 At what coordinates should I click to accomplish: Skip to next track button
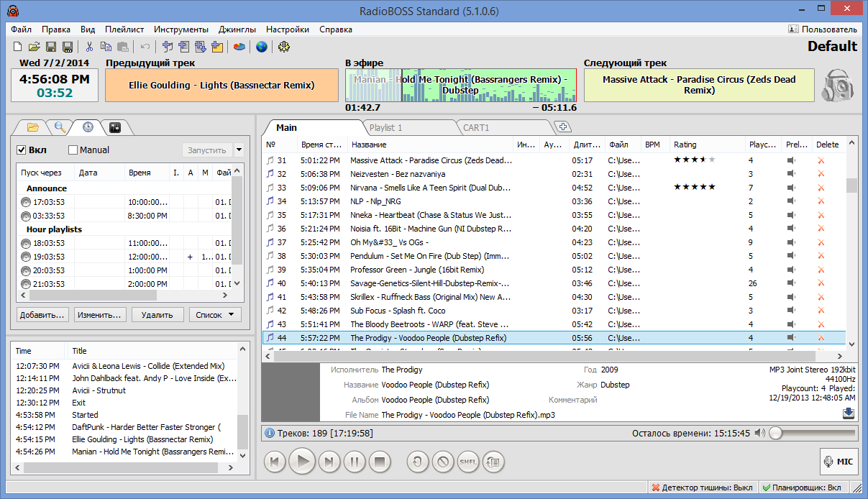tap(328, 461)
